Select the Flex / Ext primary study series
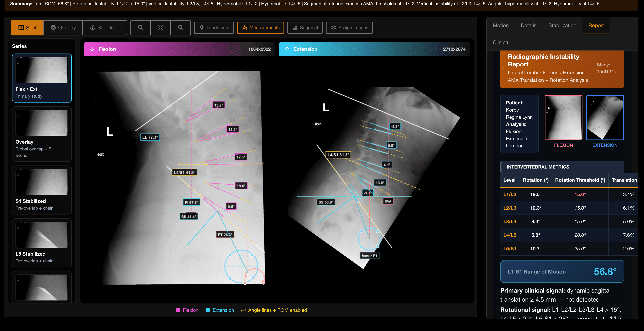Screen dimensions: 644x331 pyautogui.click(x=42, y=78)
